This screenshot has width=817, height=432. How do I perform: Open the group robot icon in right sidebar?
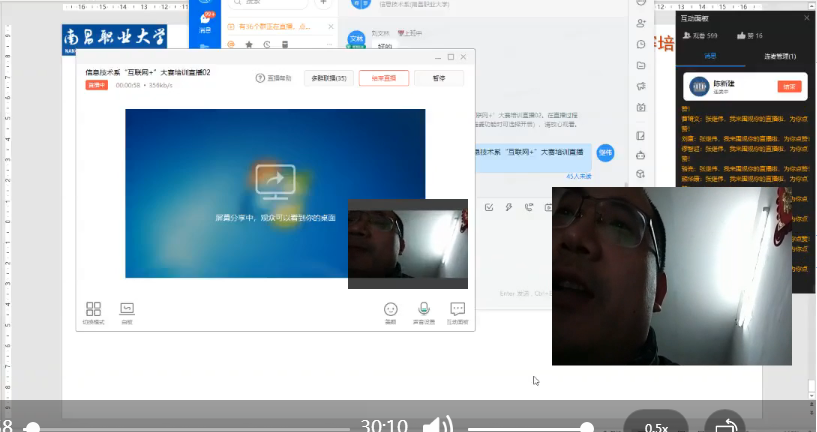coord(641,155)
